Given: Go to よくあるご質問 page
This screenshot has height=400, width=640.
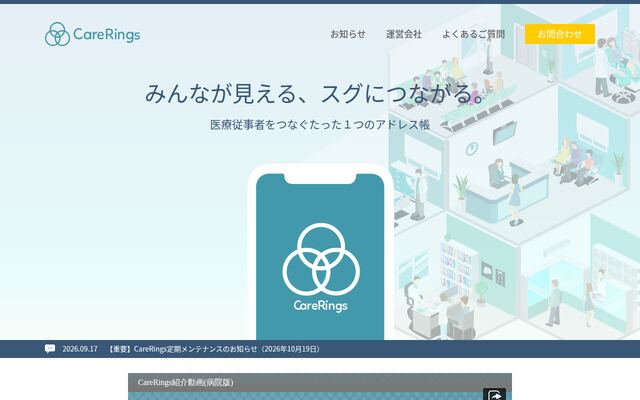Looking at the screenshot, I should (473, 34).
